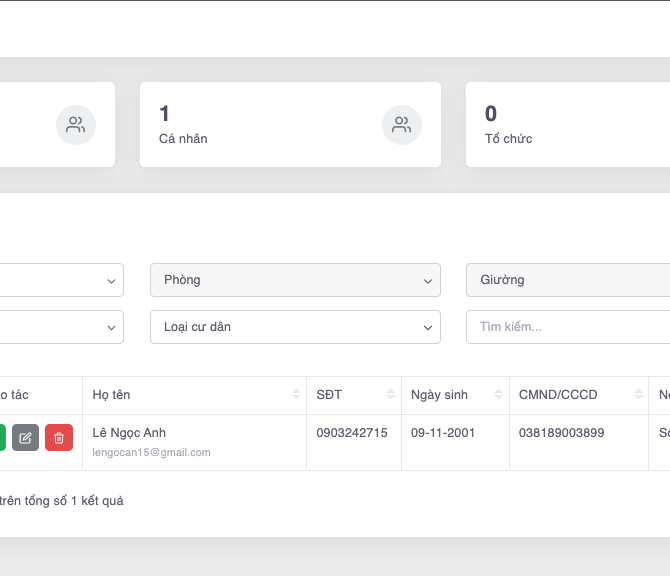Select the Tổ chức summary card

568,125
